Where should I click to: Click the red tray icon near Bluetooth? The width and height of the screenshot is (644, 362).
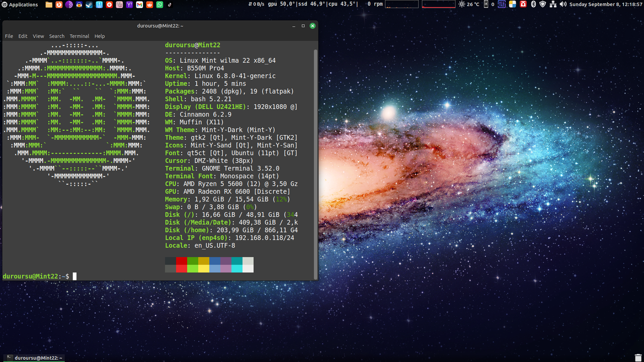click(523, 4)
